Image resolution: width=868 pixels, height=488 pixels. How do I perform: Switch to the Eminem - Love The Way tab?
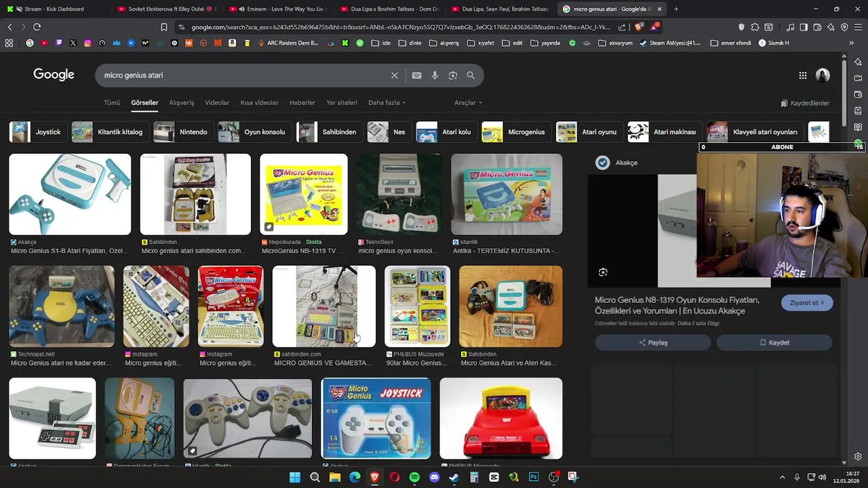click(x=278, y=9)
